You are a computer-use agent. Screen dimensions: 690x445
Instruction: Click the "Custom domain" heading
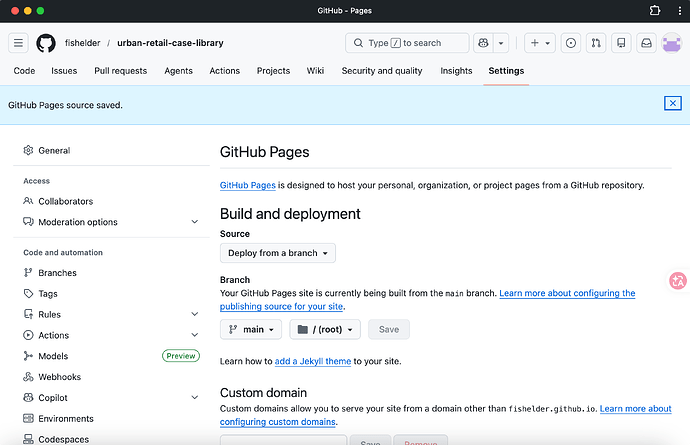(x=264, y=393)
